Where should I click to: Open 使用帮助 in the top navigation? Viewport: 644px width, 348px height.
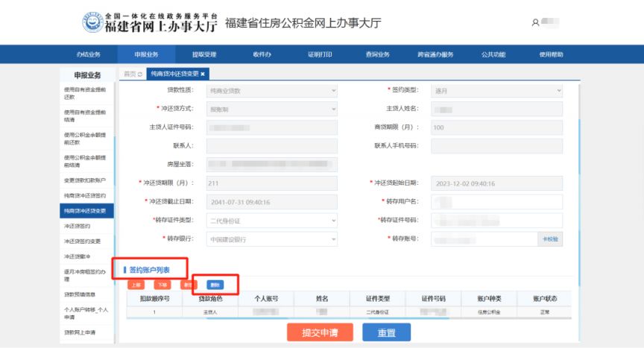(551, 54)
